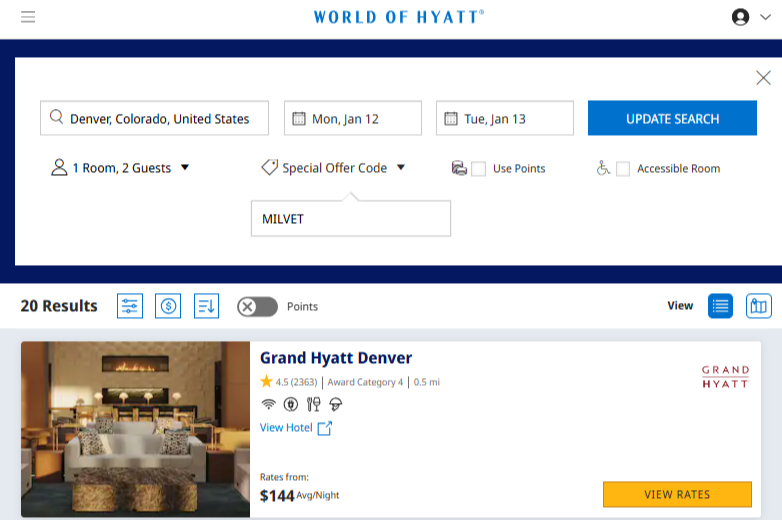Switch to map view
The image size is (782, 520).
(x=759, y=306)
